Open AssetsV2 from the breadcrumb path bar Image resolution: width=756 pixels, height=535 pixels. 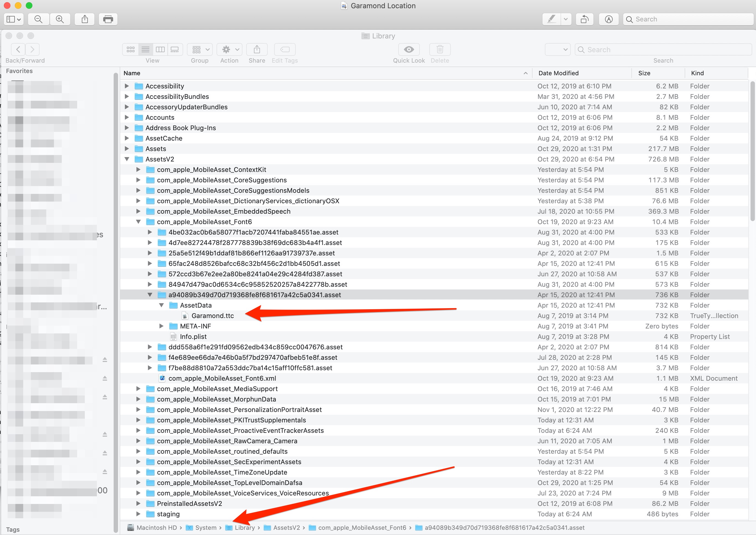click(287, 527)
